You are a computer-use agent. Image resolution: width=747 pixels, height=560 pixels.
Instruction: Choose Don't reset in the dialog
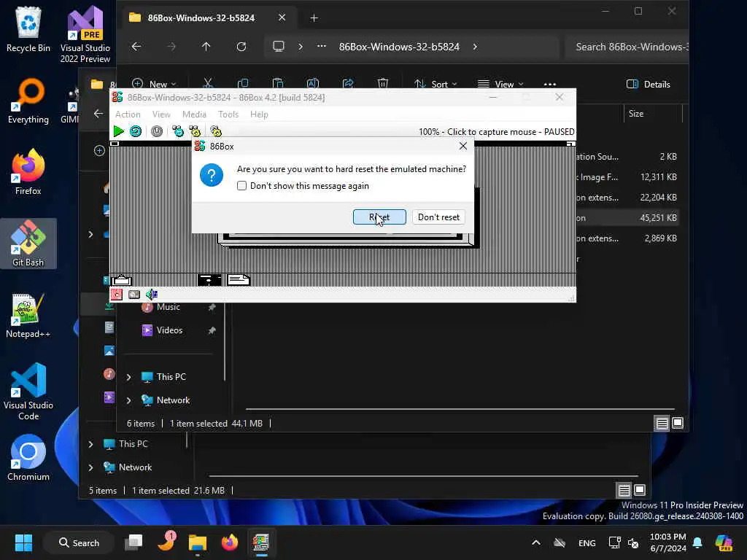pos(438,217)
